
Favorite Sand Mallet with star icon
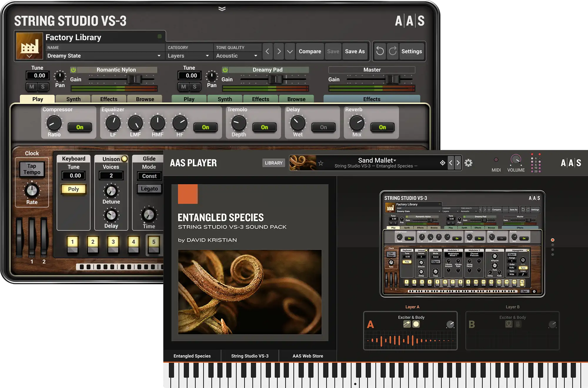click(321, 163)
